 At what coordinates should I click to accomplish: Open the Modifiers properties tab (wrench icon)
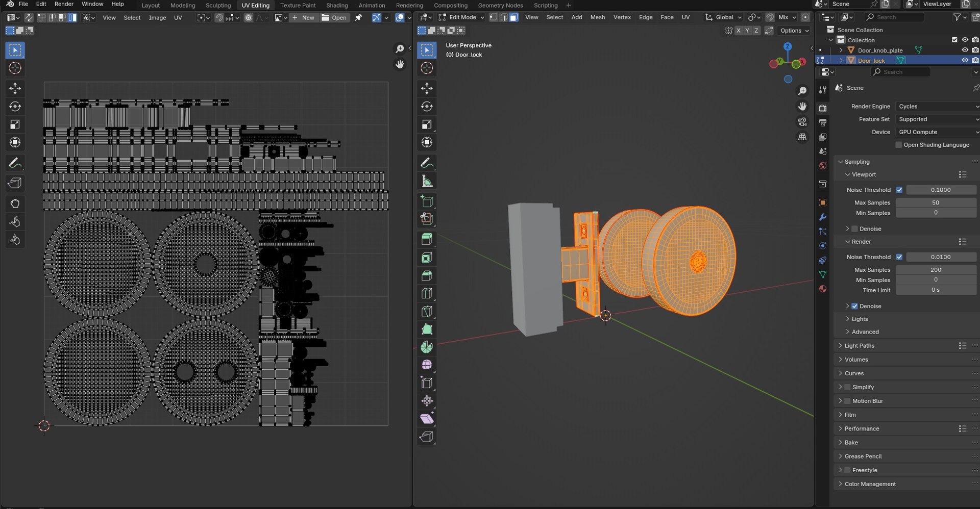tap(822, 217)
